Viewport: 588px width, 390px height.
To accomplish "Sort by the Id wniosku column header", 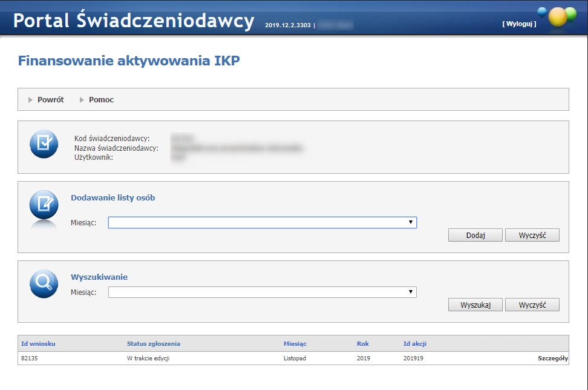I will [38, 344].
